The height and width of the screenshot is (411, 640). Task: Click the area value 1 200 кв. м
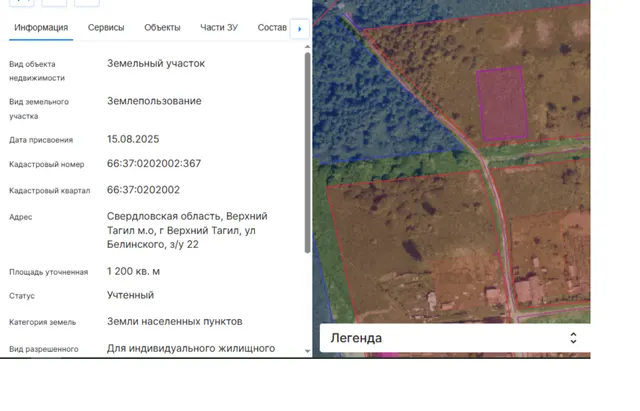pos(133,271)
